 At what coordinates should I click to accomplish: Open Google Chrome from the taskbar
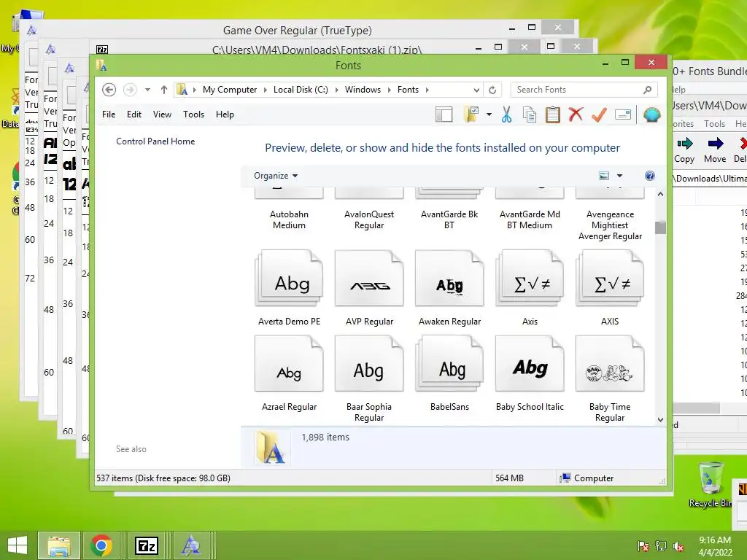101,545
